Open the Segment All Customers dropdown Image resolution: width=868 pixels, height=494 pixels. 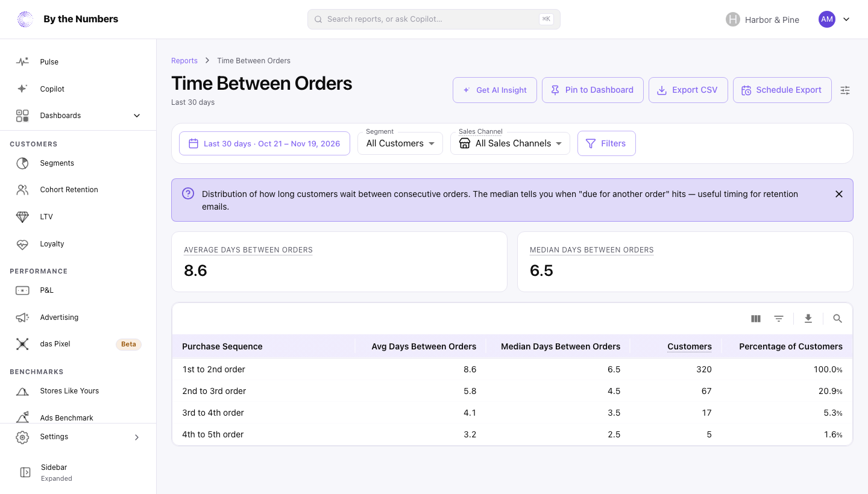[400, 143]
